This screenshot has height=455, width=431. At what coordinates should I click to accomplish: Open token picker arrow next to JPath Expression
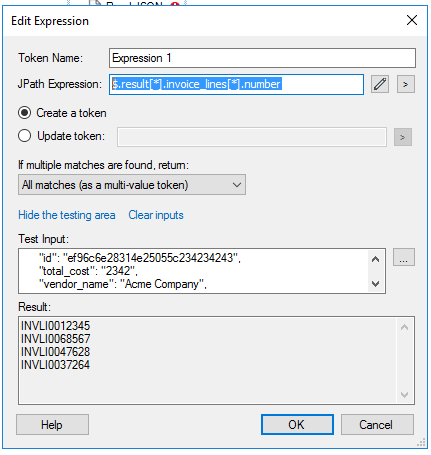point(406,84)
